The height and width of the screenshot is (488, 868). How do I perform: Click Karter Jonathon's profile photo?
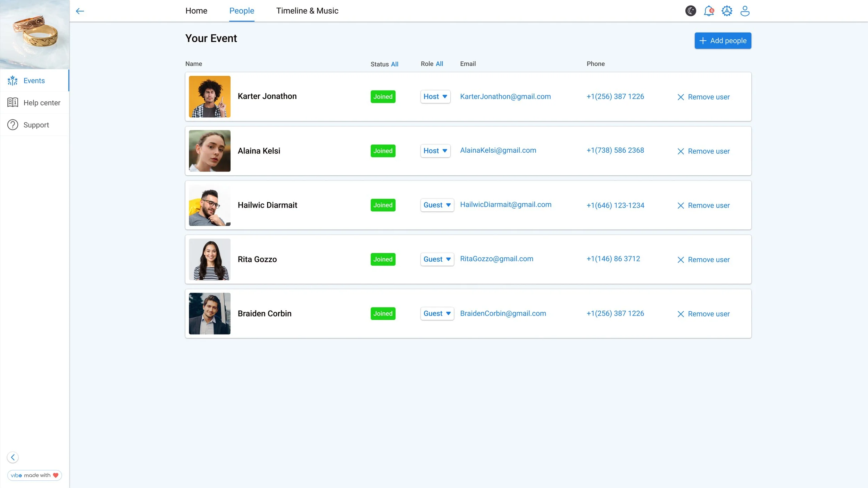[209, 96]
